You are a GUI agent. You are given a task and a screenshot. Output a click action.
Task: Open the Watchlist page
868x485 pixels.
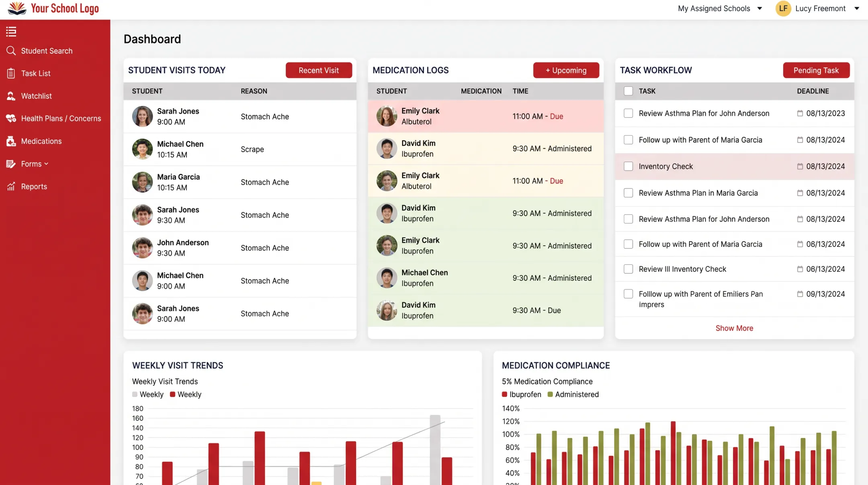(36, 96)
